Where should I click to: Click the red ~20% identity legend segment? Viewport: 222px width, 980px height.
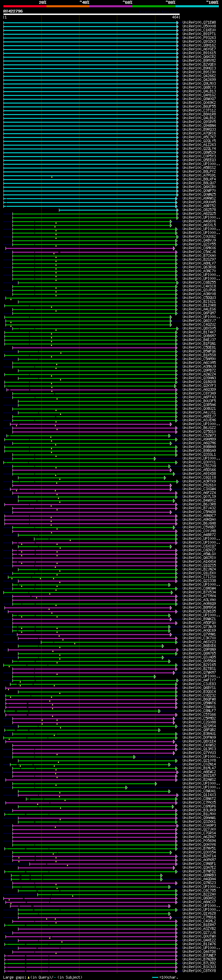(25, 6)
